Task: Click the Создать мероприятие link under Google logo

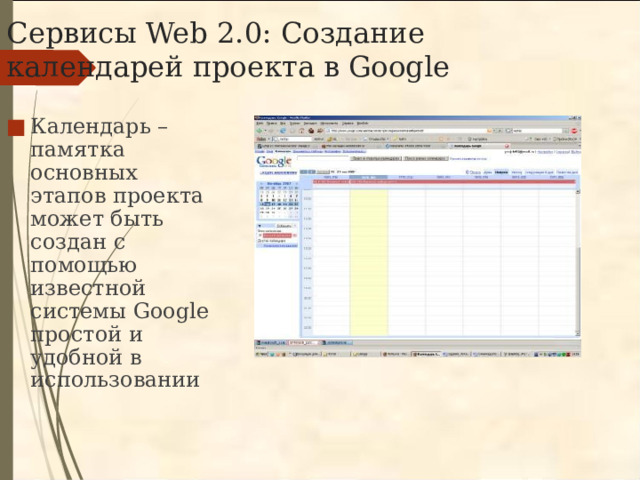Action: tap(278, 173)
